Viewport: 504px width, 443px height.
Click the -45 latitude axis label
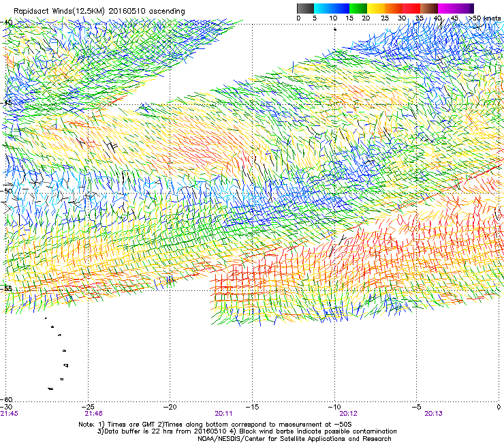click(x=7, y=103)
